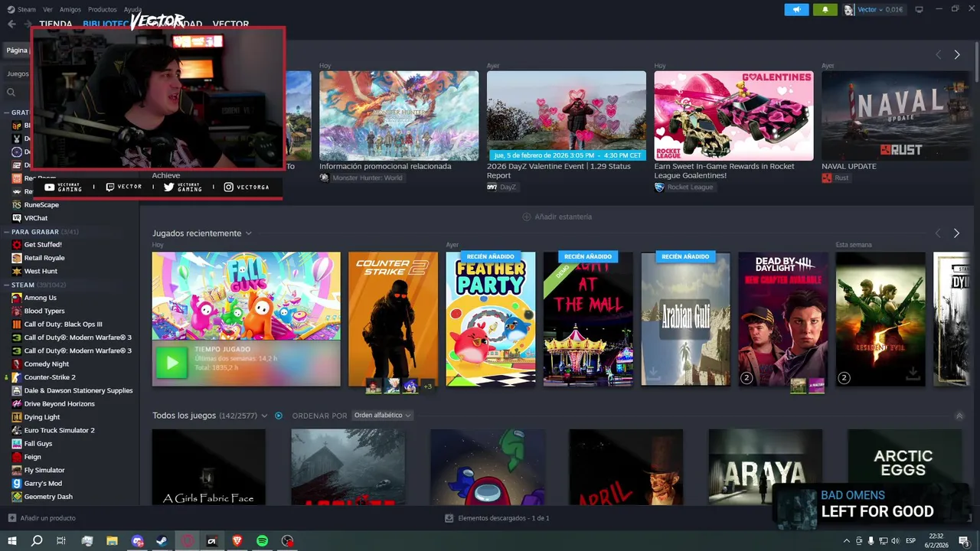Image resolution: width=980 pixels, height=551 pixels.
Task: Expand the Jugados recientemente shelf dropdown
Action: click(x=249, y=233)
